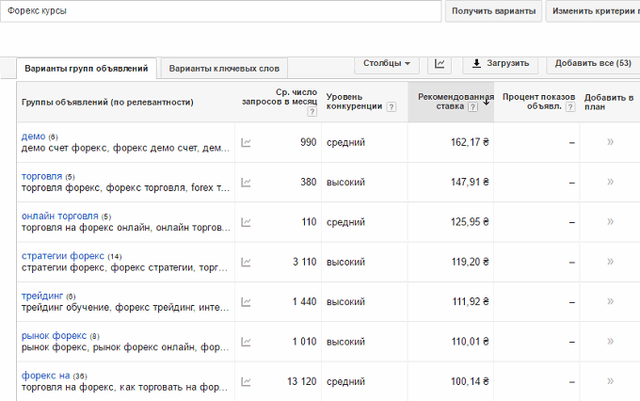Viewport: 640px width, 401px height.
Task: Add трейдинг group to plan arrow
Action: tap(610, 301)
